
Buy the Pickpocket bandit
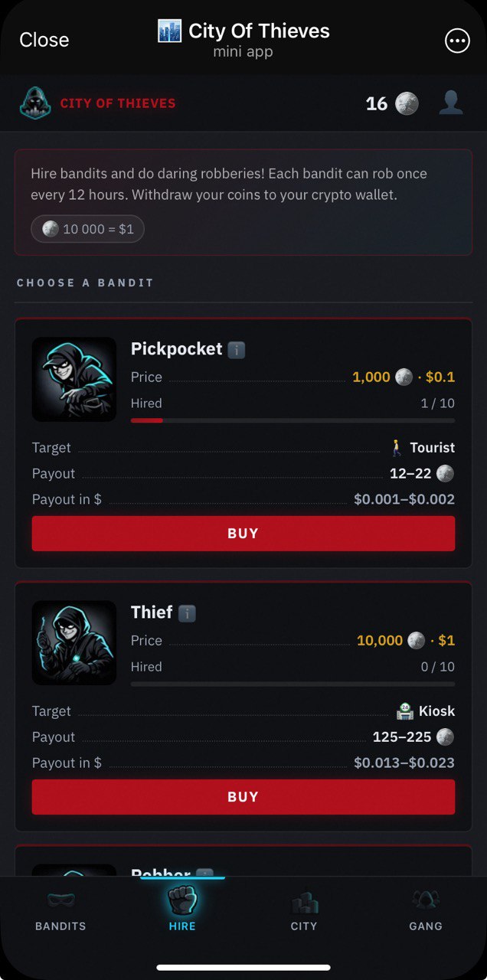243,534
